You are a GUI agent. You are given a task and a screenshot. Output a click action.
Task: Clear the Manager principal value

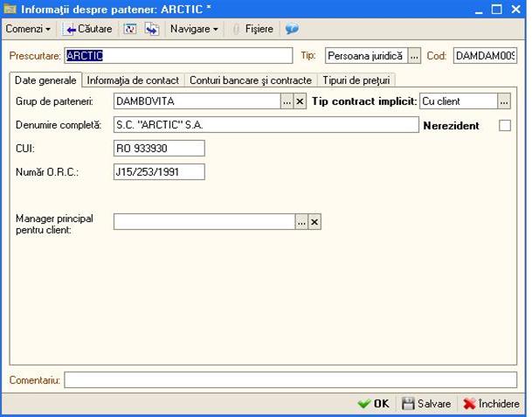pos(314,222)
